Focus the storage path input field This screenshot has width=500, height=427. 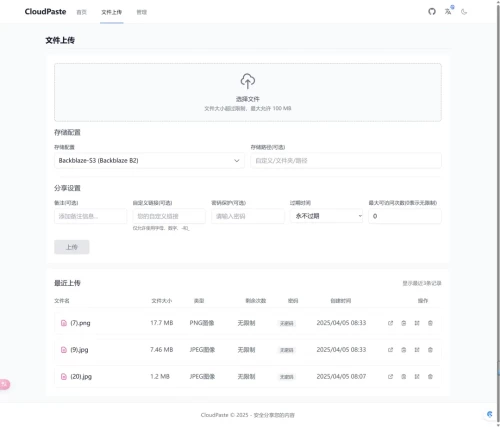click(346, 161)
